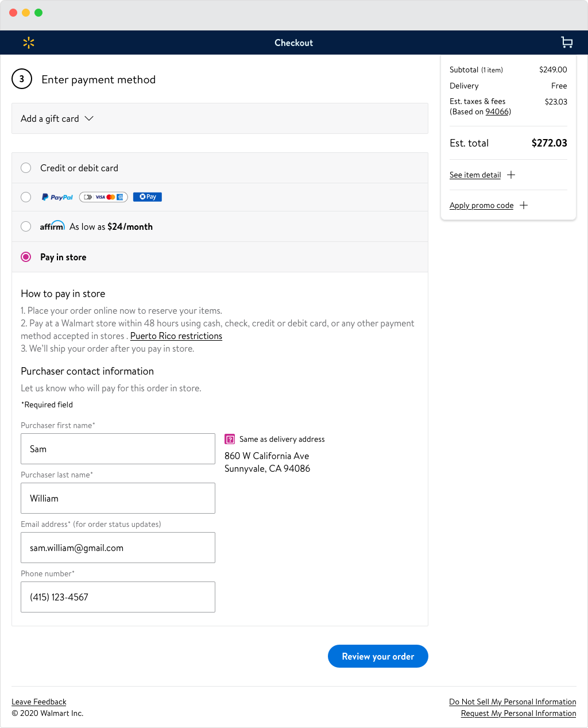Click the PayPal logo
588x728 pixels.
[x=57, y=197]
